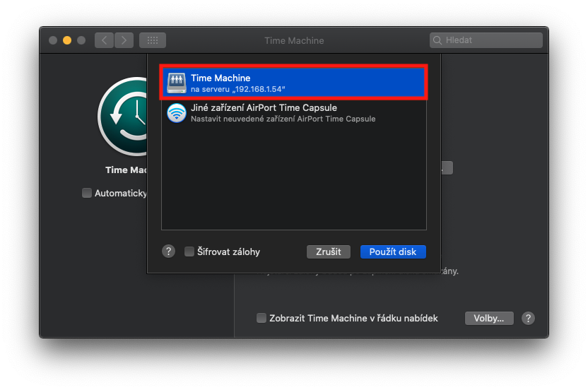Go forward with the right arrow button
The width and height of the screenshot is (588, 390).
(x=124, y=40)
